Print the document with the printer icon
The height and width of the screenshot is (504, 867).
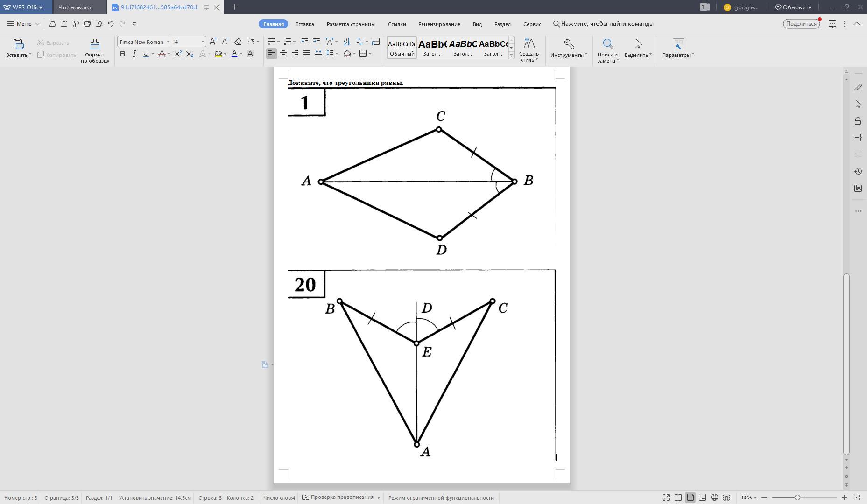coord(87,24)
